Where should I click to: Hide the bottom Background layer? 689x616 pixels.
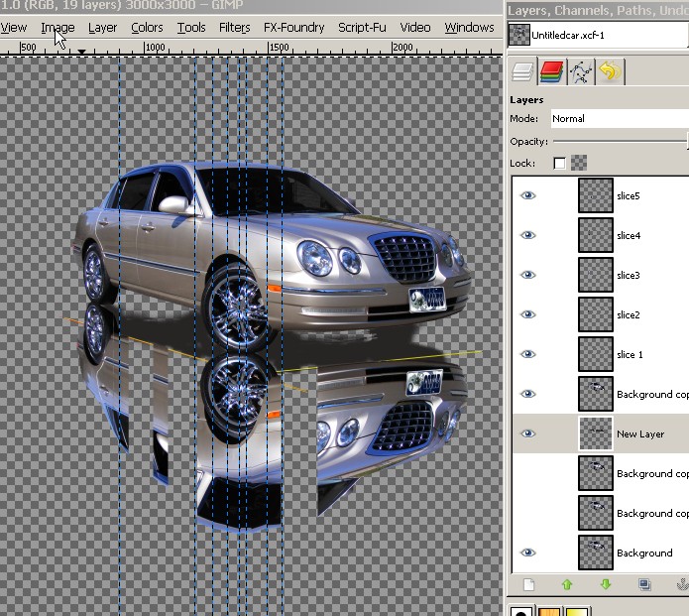click(527, 553)
